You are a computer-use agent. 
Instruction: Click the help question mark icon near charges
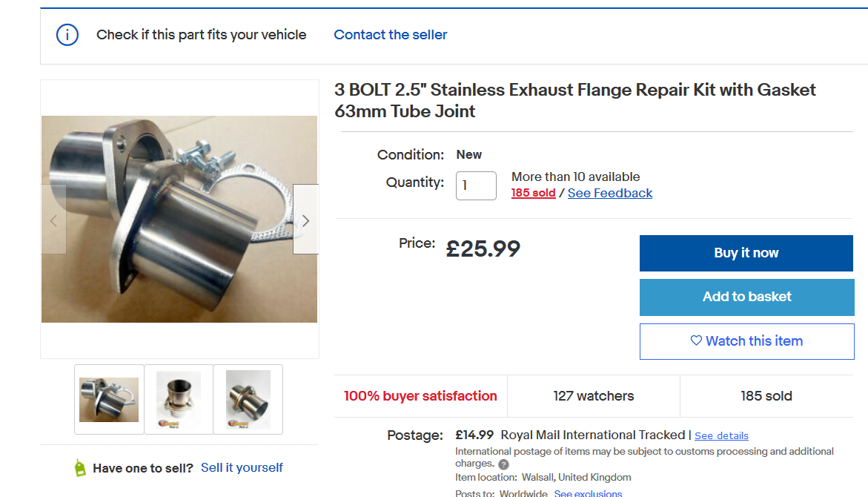click(504, 464)
